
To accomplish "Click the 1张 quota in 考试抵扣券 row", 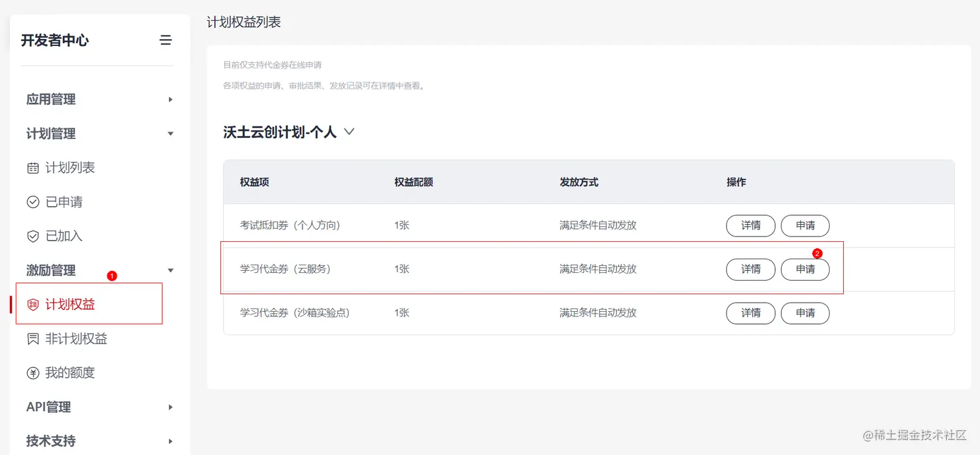I will [402, 226].
